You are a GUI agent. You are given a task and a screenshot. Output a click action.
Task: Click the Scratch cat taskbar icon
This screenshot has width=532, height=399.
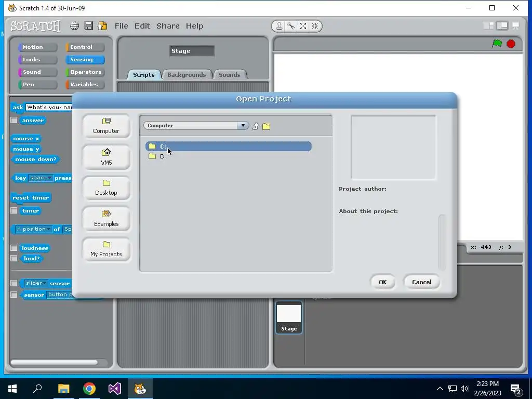[x=140, y=389]
